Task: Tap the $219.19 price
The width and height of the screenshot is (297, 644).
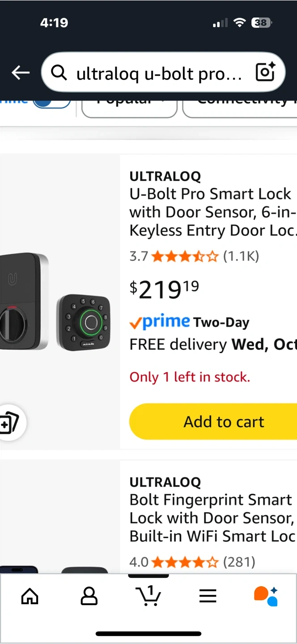Action: coord(164,290)
